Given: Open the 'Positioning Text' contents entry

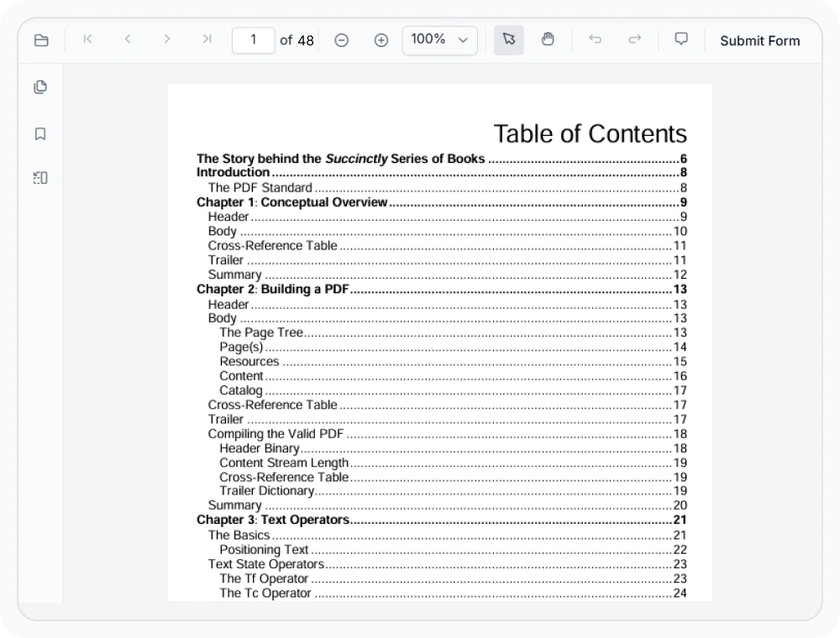Looking at the screenshot, I should pyautogui.click(x=454, y=550).
